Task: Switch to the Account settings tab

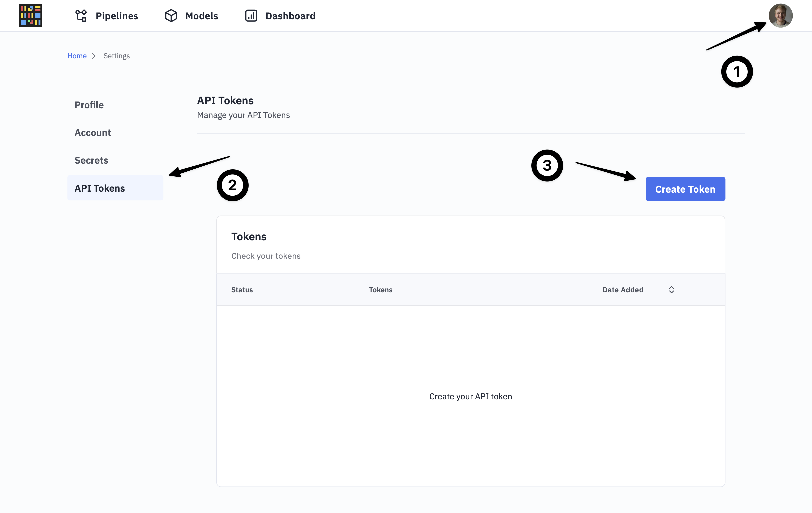Action: pos(93,133)
